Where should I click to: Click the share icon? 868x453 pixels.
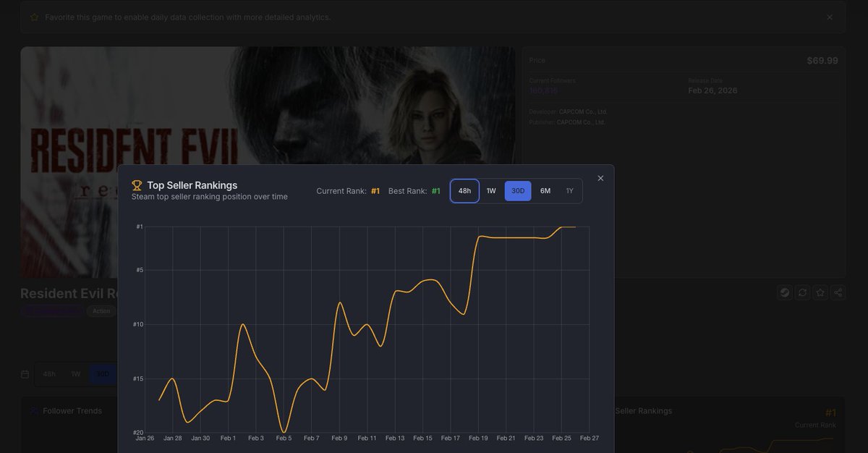point(838,292)
